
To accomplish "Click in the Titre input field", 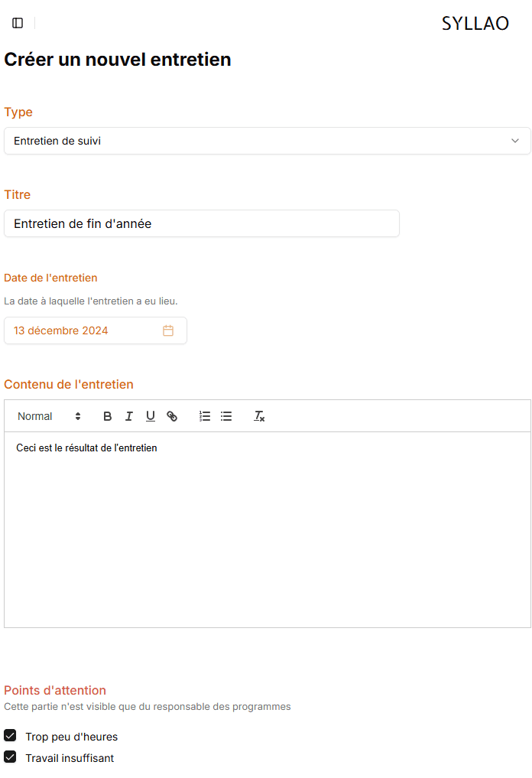I will (201, 223).
